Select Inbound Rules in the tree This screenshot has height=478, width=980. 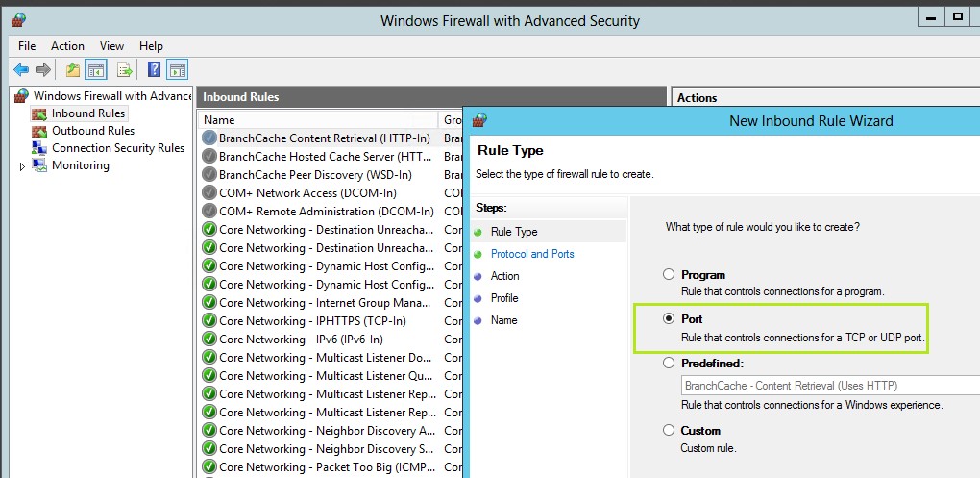coord(88,113)
